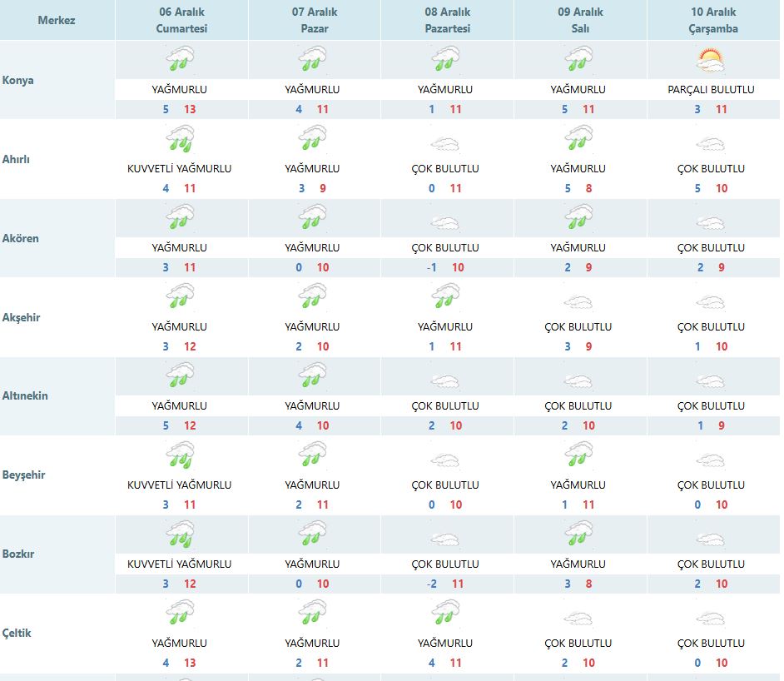Click Çeltik's cloudy icon for 10 Aralık Çarşamba
784x681 pixels.
pyautogui.click(x=711, y=619)
